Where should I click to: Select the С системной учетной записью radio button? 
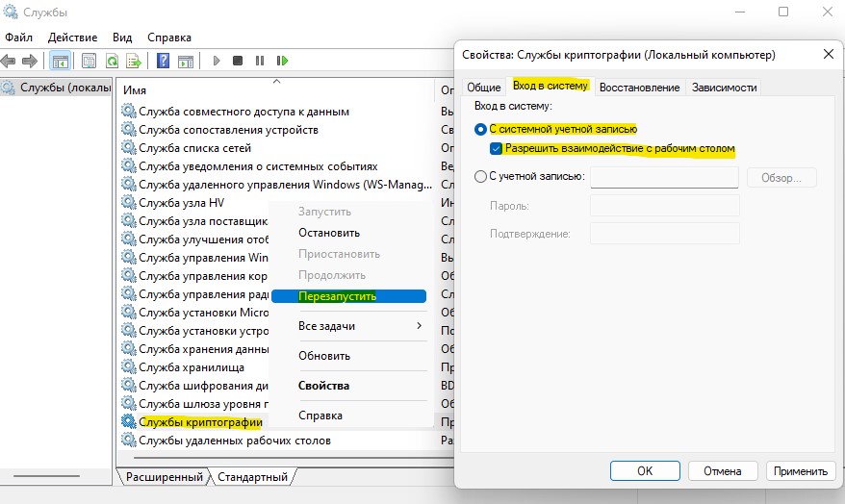480,129
